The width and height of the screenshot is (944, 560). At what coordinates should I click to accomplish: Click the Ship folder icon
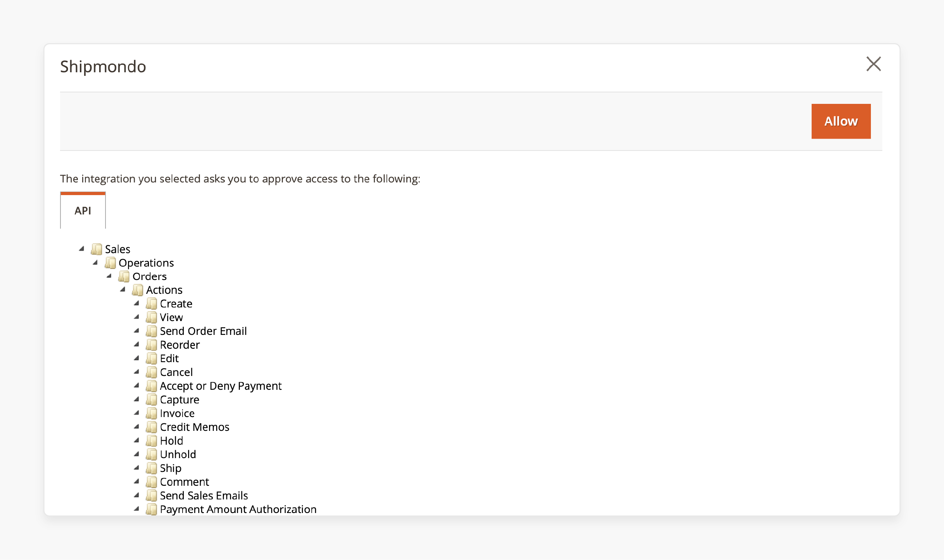[x=151, y=468]
